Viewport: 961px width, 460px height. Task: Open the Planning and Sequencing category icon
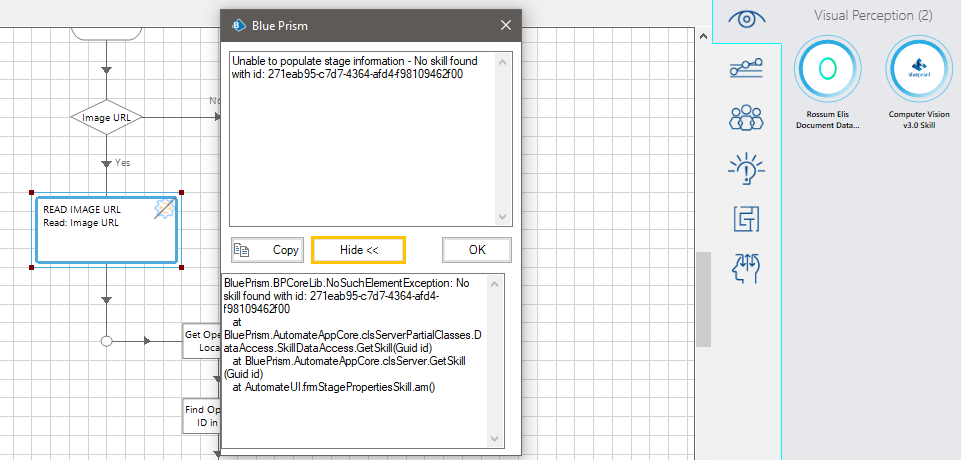point(746,69)
